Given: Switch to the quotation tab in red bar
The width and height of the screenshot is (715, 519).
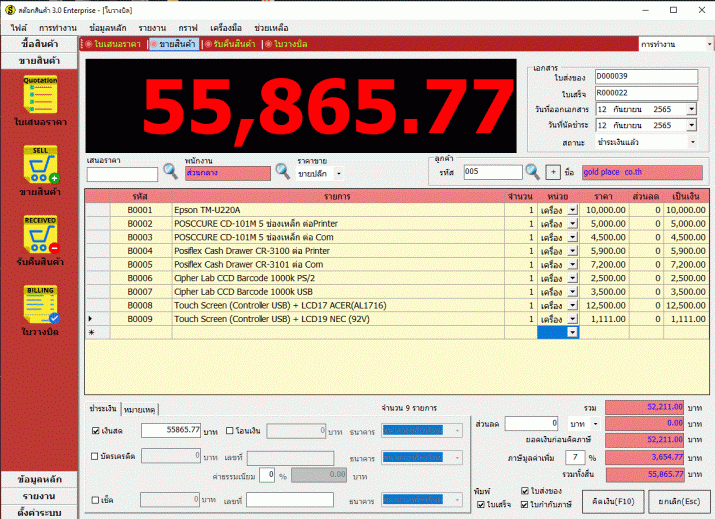Looking at the screenshot, I should (114, 44).
